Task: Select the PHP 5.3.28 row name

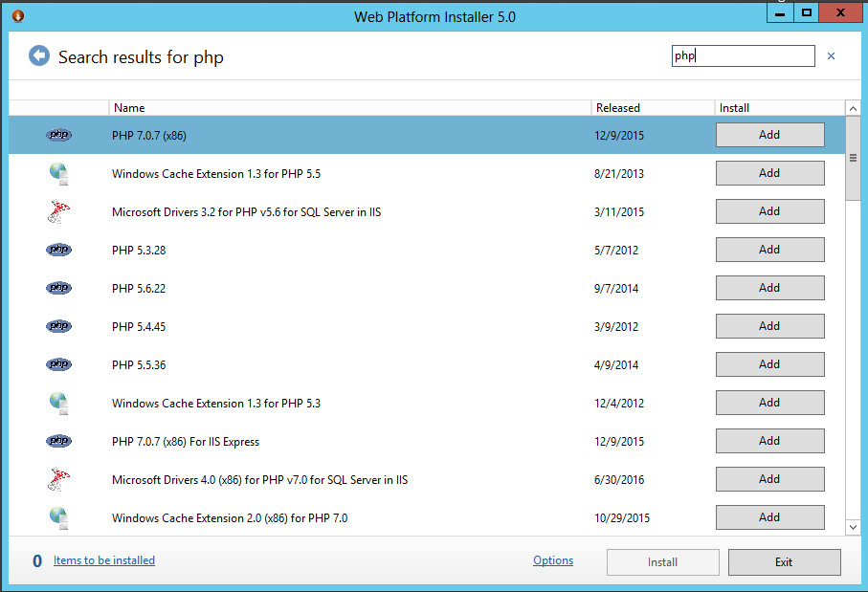Action: pos(139,250)
